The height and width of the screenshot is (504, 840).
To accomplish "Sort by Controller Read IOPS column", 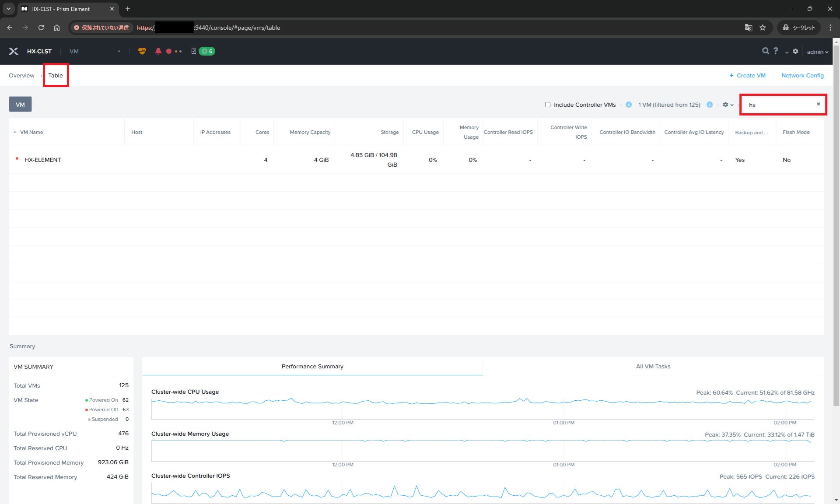I will click(508, 132).
